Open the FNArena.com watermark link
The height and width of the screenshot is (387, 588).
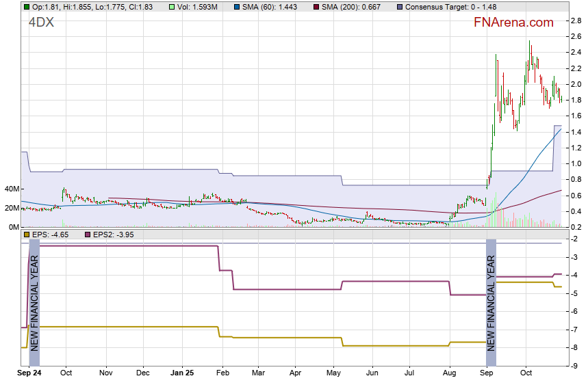click(x=513, y=23)
